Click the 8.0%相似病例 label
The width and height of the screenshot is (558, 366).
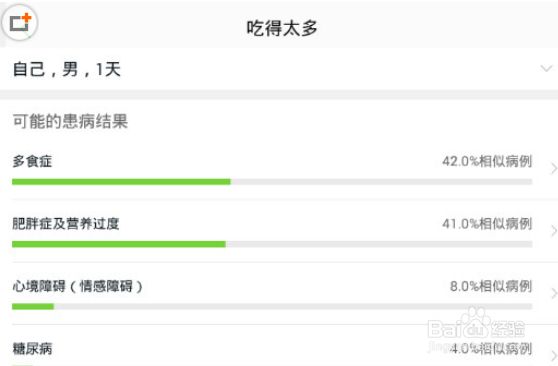(x=491, y=286)
